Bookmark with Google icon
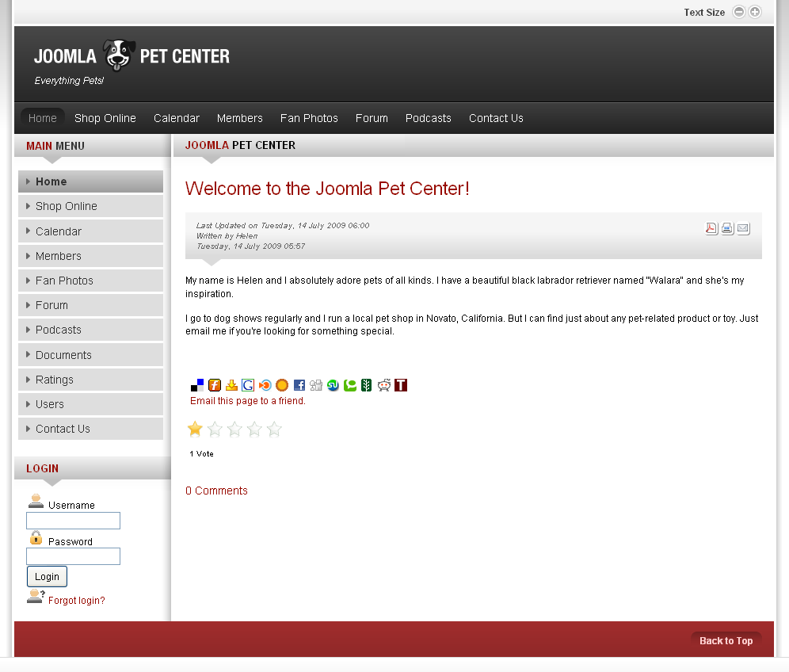This screenshot has height=672, width=789. [x=248, y=385]
